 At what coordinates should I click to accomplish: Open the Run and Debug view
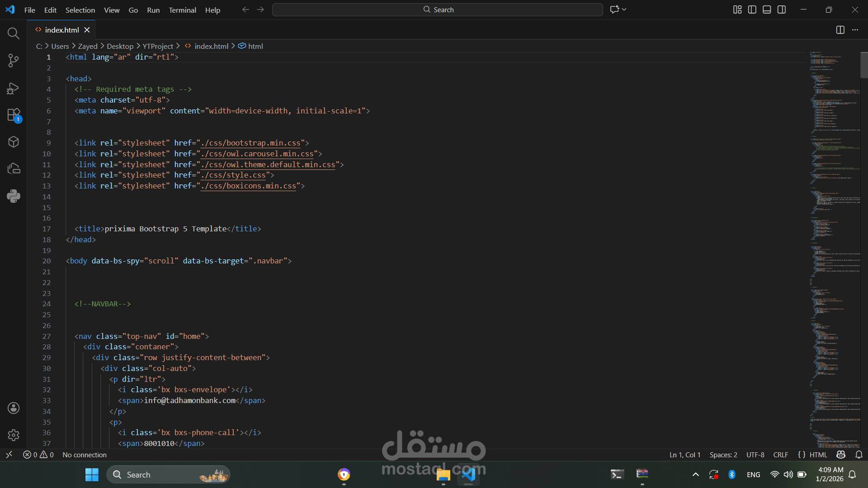point(14,88)
